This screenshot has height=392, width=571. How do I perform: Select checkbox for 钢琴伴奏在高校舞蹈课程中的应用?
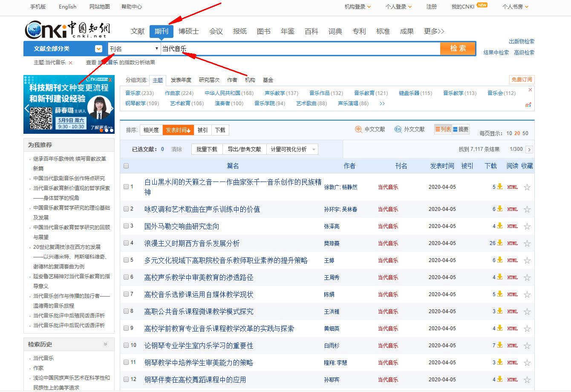click(126, 379)
